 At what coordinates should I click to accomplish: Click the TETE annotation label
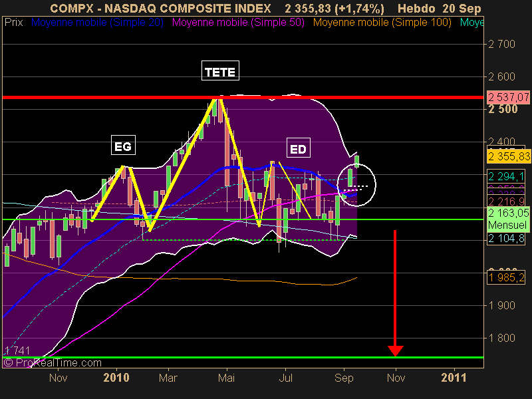(220, 70)
